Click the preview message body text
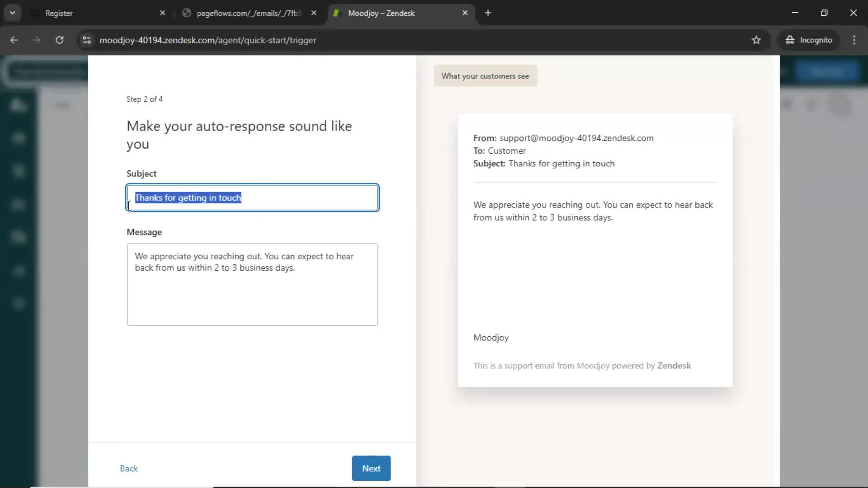Viewport: 868px width, 488px height. (x=593, y=211)
